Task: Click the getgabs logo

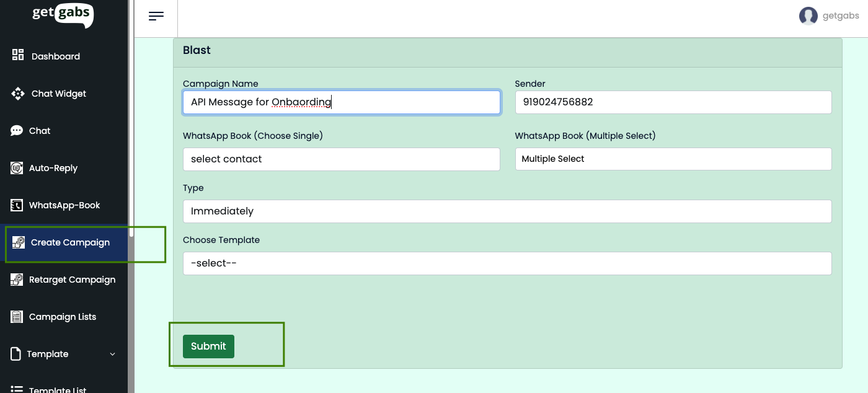Action: (62, 15)
